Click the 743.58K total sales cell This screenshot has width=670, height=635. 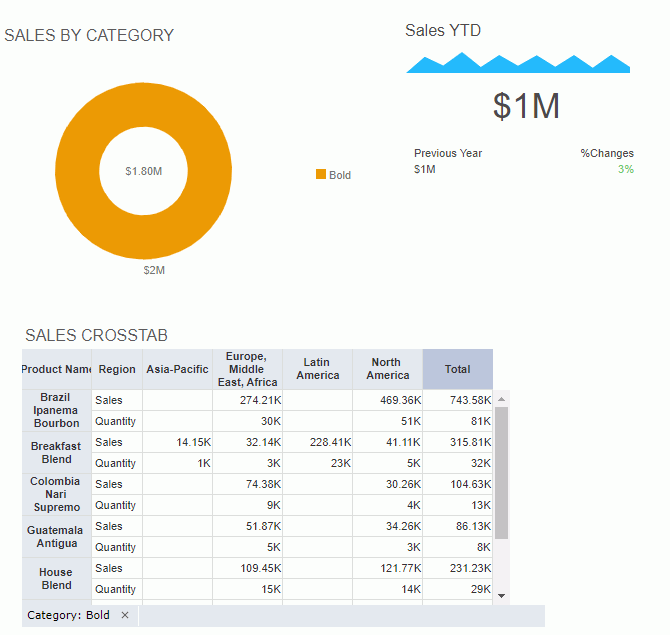point(457,400)
